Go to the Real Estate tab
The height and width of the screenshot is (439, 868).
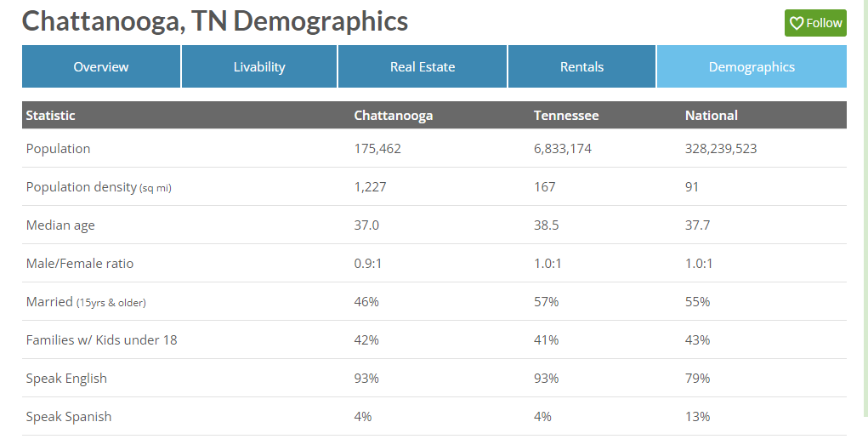pyautogui.click(x=423, y=66)
